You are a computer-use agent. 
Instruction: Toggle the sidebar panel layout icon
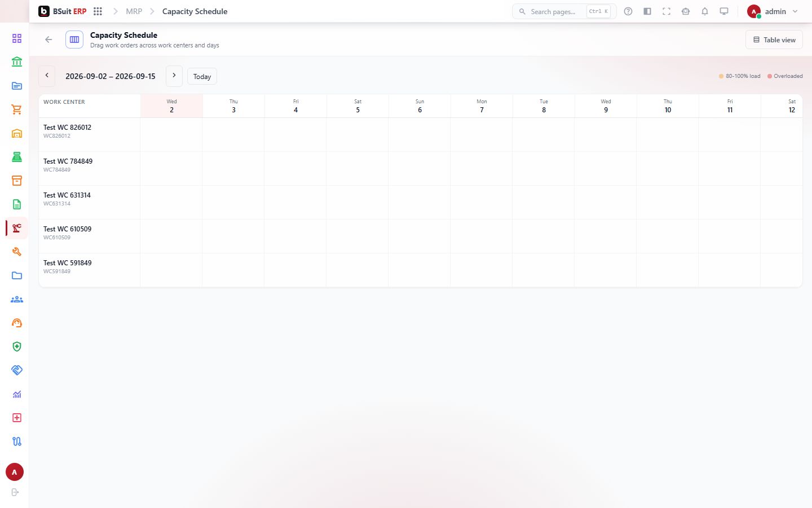[647, 11]
